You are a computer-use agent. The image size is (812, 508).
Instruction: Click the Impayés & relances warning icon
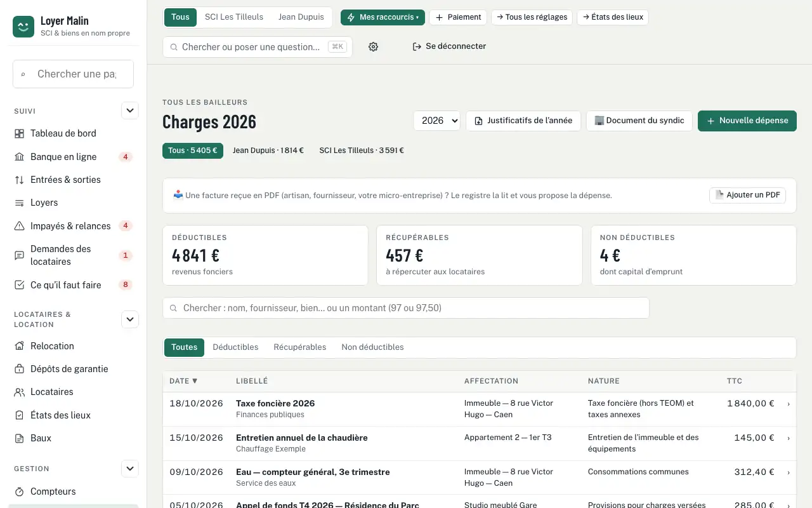pos(19,226)
